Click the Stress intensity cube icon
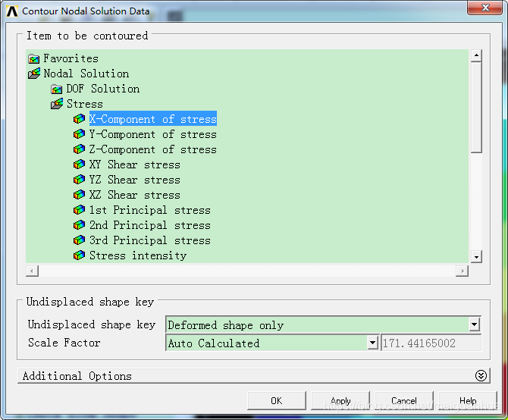The image size is (508, 420). click(x=80, y=255)
